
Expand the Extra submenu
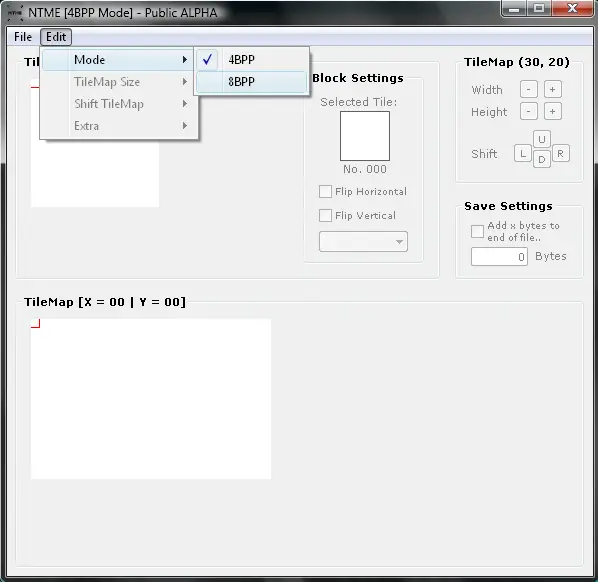coord(119,126)
